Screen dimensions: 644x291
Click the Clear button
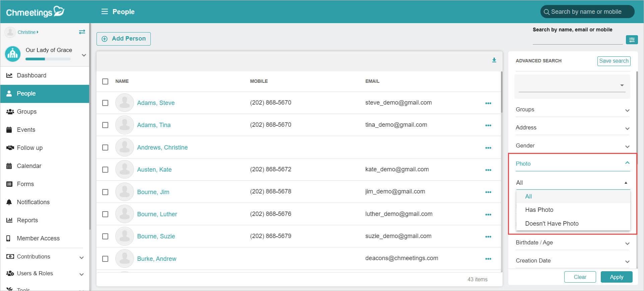pyautogui.click(x=580, y=277)
